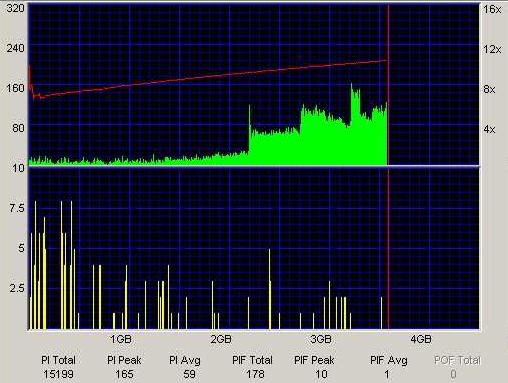Click the PI Total label
Image resolution: width=508 pixels, height=383 pixels.
point(58,360)
